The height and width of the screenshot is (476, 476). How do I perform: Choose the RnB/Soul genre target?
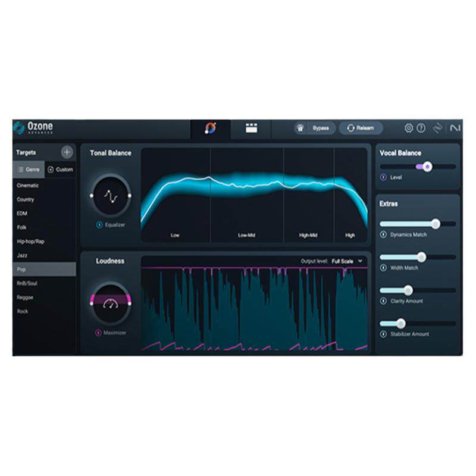point(44,283)
